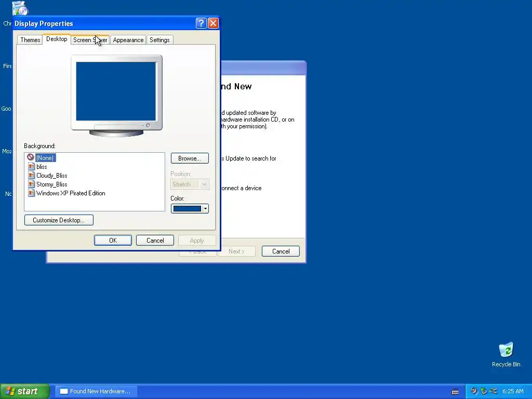Click the no-wallpaper icon beside (None)
This screenshot has height=399, width=532.
point(31,157)
